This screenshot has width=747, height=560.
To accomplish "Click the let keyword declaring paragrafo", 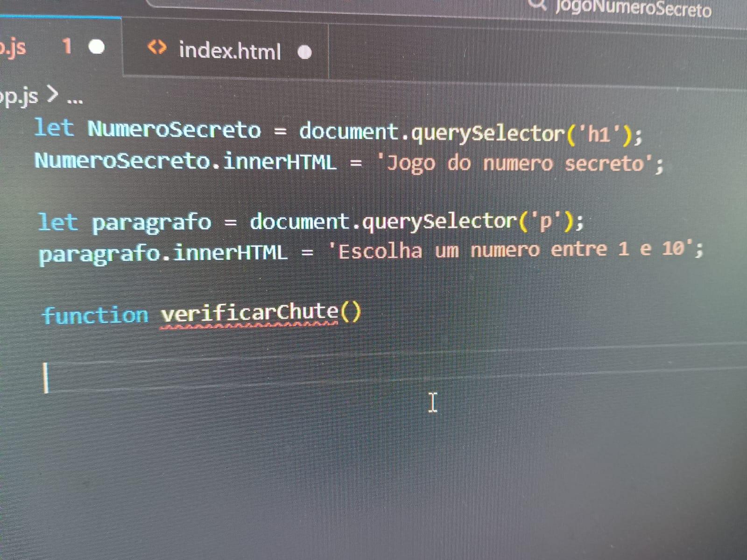I will coord(56,223).
